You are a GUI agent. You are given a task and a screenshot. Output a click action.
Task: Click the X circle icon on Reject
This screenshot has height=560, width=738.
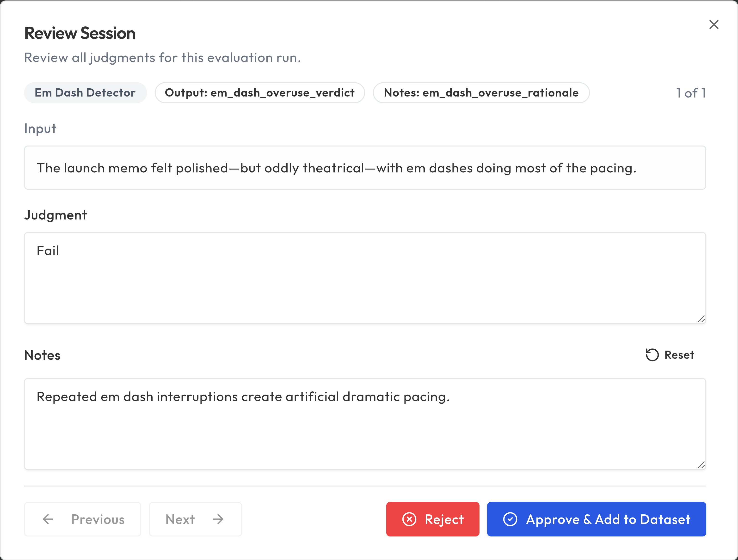409,519
